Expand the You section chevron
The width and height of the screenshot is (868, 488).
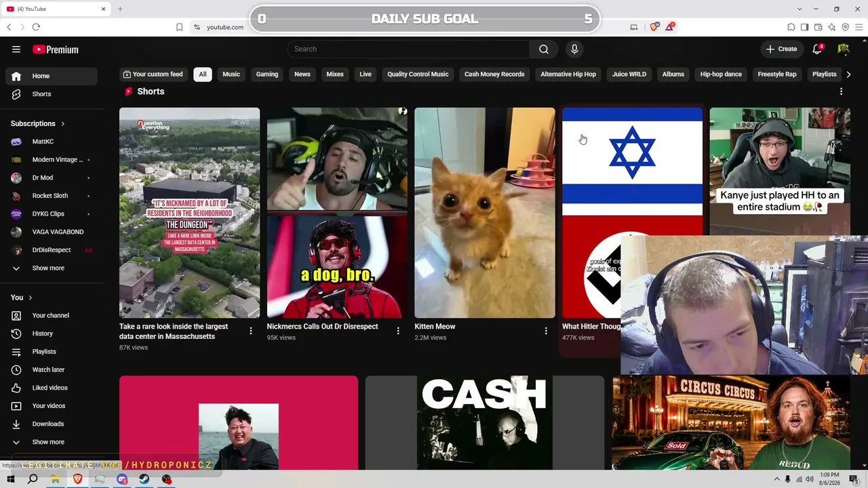point(30,298)
